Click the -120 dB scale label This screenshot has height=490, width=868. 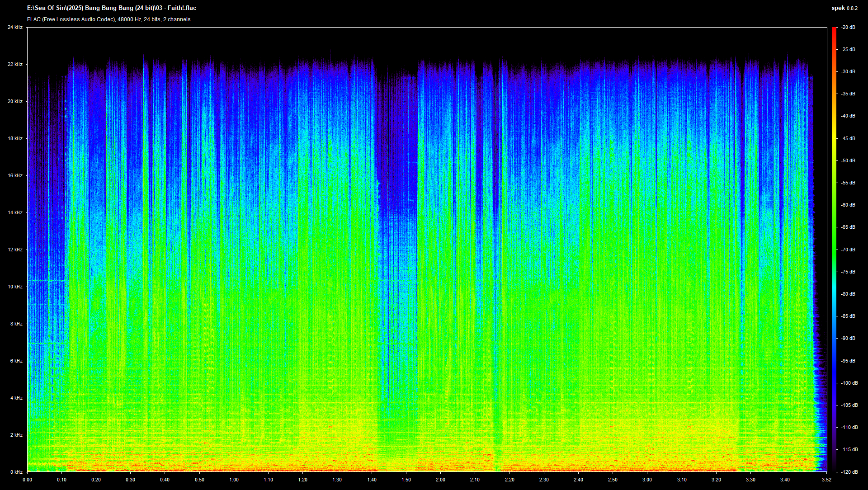[849, 472]
